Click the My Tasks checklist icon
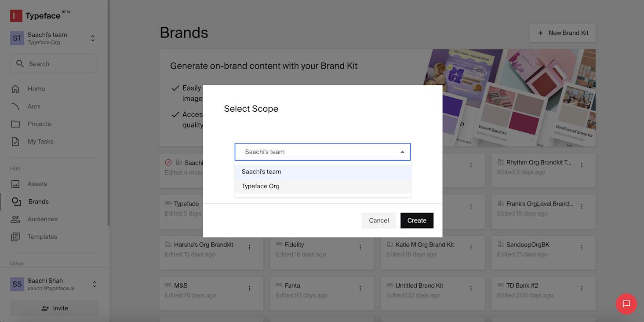Viewport: 644px width, 322px height. coord(15,142)
